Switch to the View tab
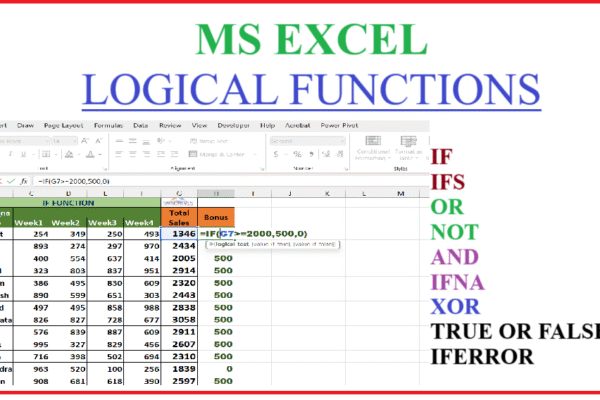The width and height of the screenshot is (600, 400). [199, 126]
